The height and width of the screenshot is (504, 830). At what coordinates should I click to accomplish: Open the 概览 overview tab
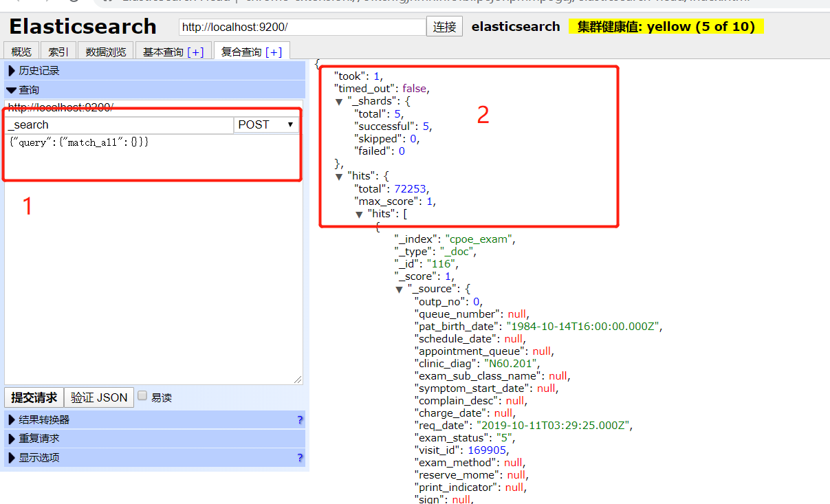[x=21, y=52]
